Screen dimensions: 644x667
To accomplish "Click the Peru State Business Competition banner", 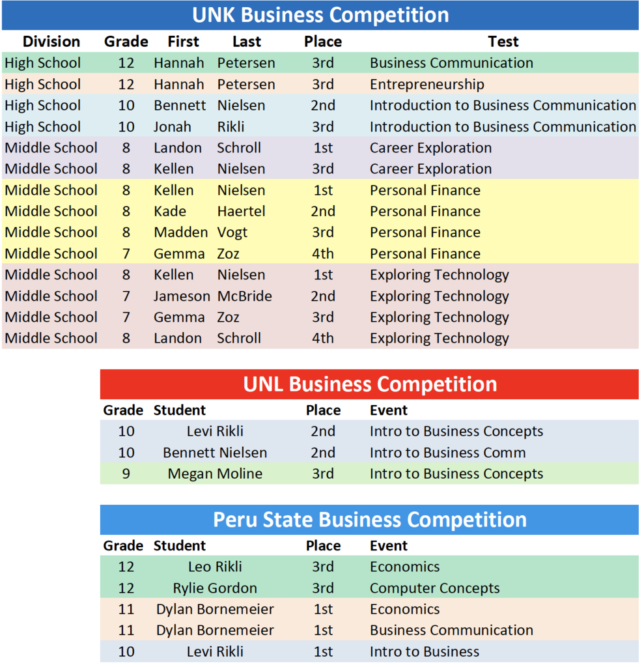I will 369,520.
